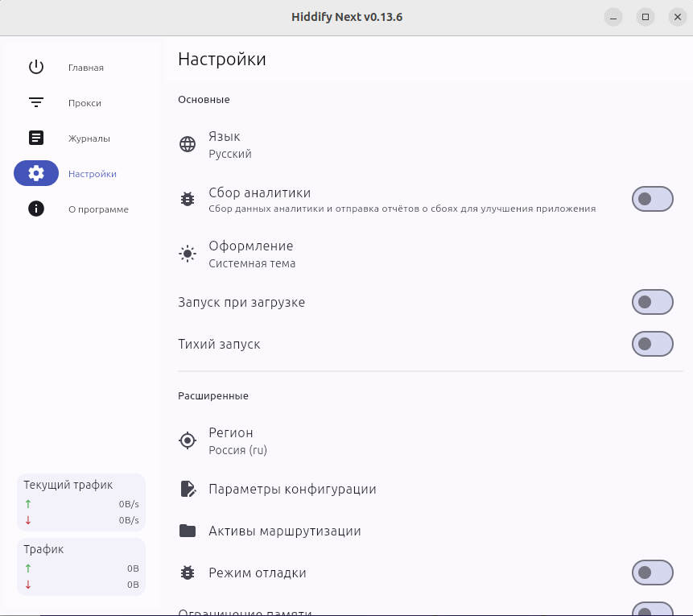Viewport: 693px width, 616px height.
Task: Click the Журналы logs icon
Action: pyautogui.click(x=36, y=138)
